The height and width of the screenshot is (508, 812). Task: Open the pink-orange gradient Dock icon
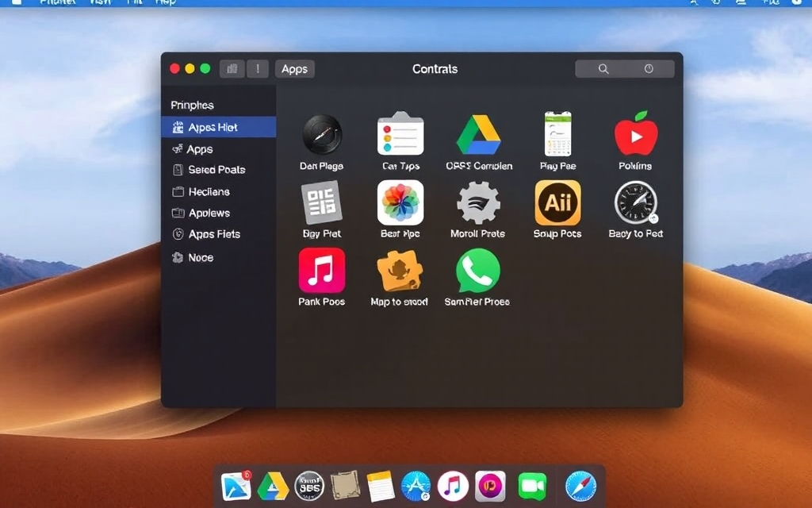pos(490,487)
